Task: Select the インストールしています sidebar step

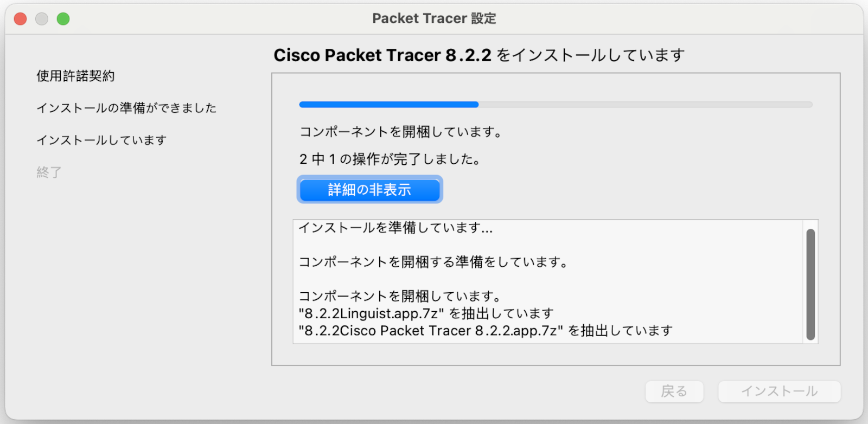Action: (101, 140)
